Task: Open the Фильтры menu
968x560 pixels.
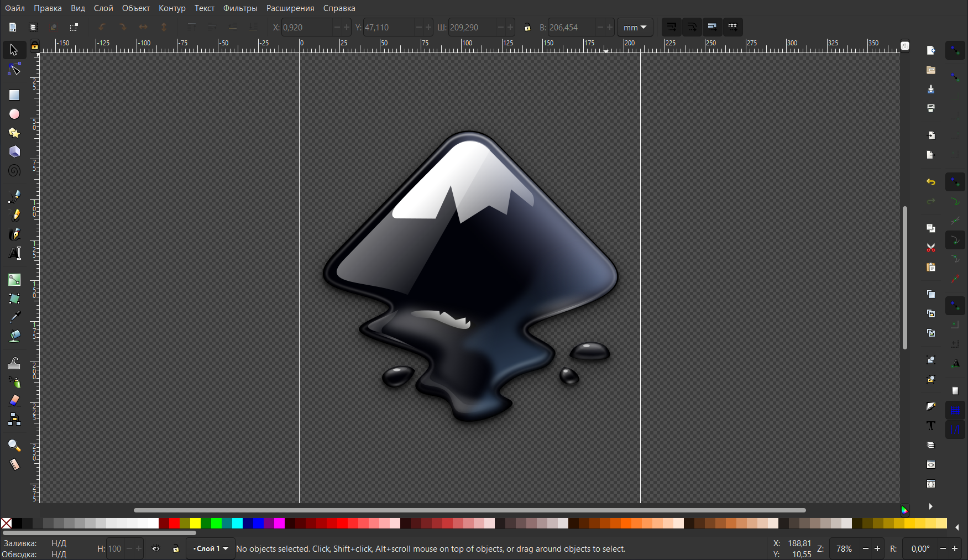Action: point(240,8)
